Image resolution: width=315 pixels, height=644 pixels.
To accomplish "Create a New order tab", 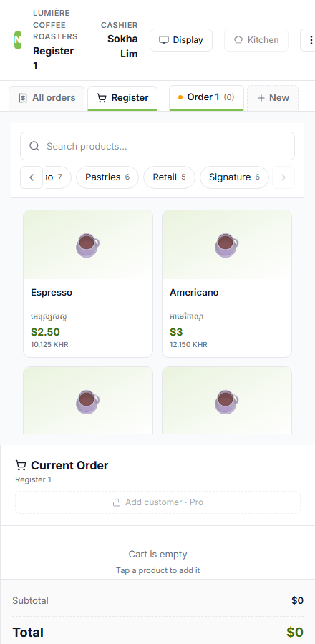I will (x=273, y=98).
